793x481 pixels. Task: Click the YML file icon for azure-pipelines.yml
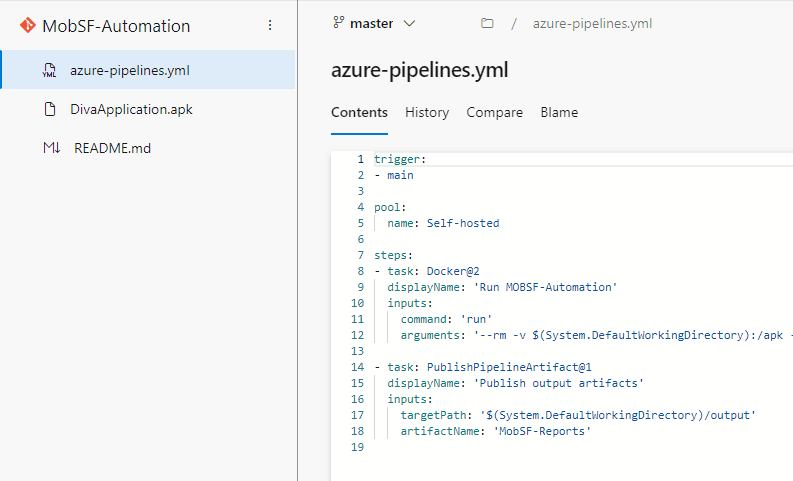(x=49, y=70)
